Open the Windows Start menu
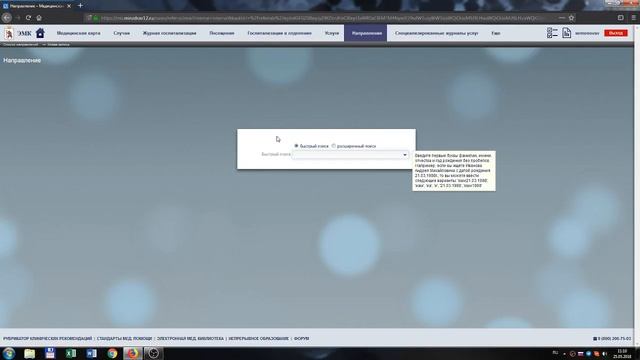 coord(9,353)
